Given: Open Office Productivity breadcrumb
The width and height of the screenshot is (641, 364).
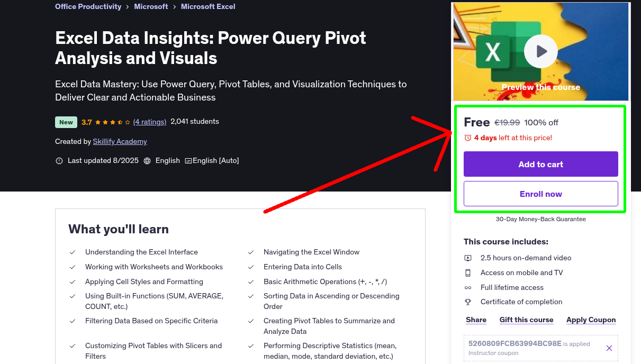Looking at the screenshot, I should click(x=88, y=7).
